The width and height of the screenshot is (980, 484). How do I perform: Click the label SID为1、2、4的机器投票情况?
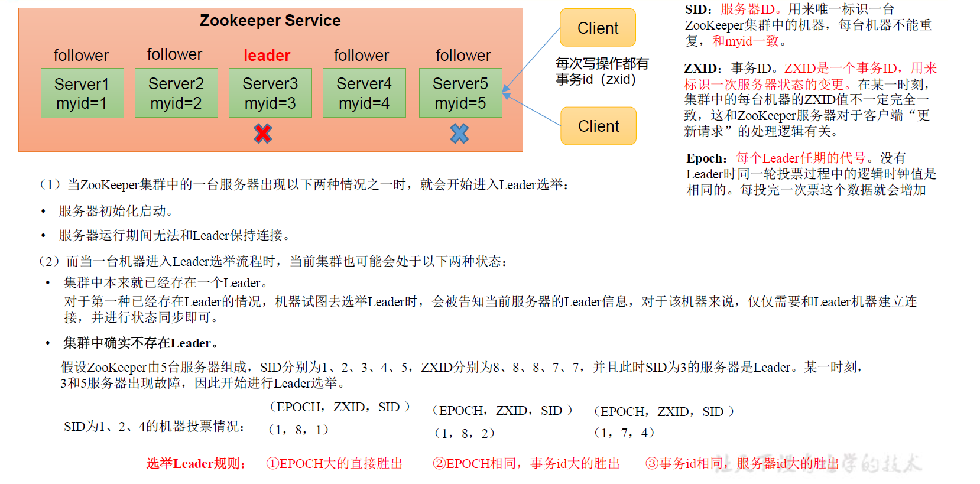point(154,427)
